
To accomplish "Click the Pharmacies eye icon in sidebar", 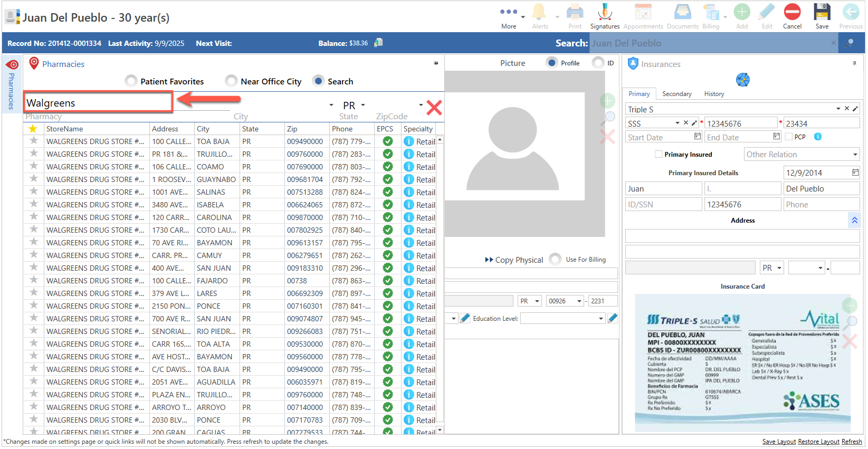I will tap(12, 65).
